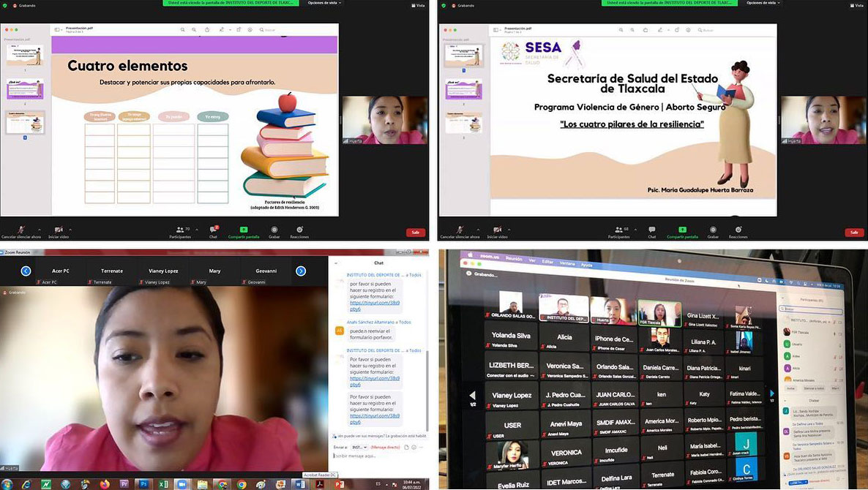Click search field in top-left PDF toolbar
The width and height of the screenshot is (868, 490).
[x=269, y=30]
